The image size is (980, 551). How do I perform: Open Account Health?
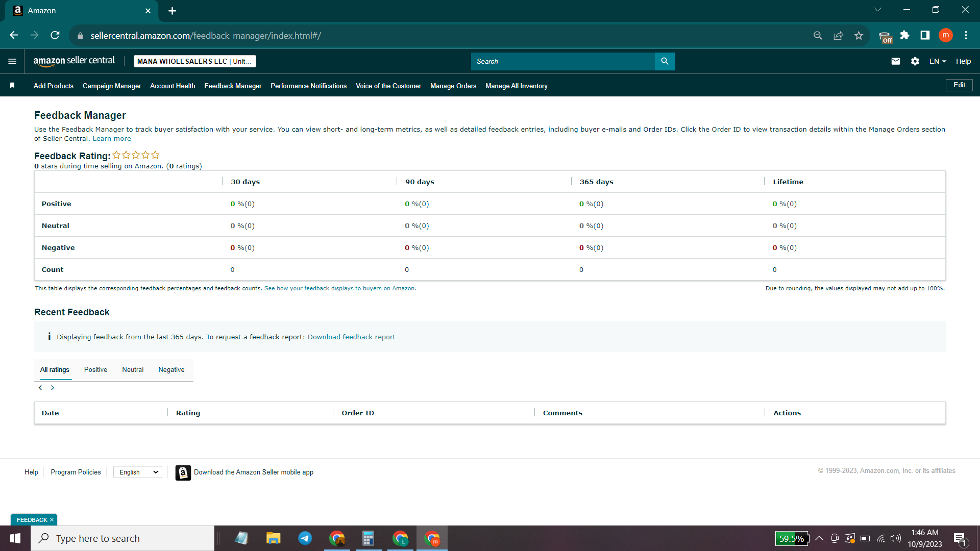point(173,86)
